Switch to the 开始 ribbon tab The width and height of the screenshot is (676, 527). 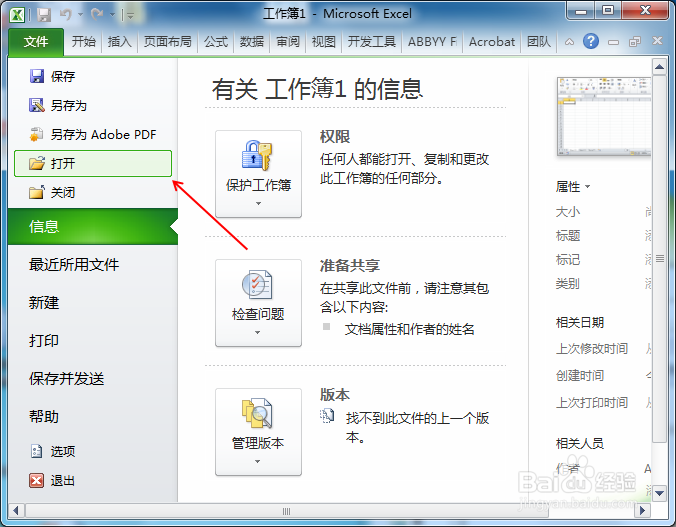(x=83, y=41)
